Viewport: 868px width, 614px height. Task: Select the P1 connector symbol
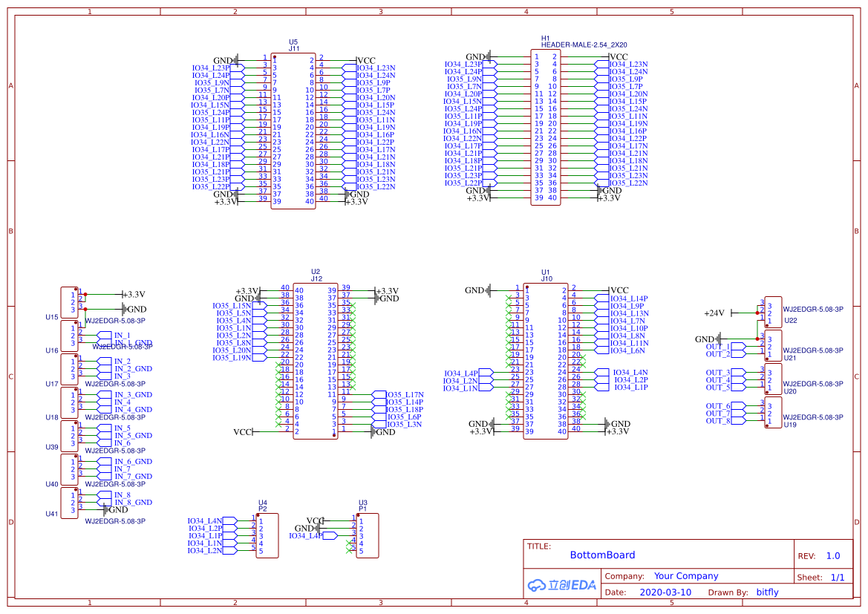tap(368, 535)
